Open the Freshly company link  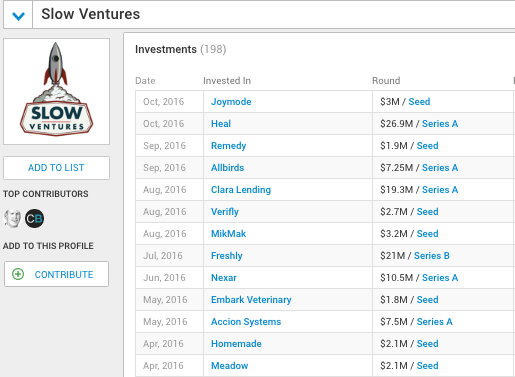pos(227,256)
